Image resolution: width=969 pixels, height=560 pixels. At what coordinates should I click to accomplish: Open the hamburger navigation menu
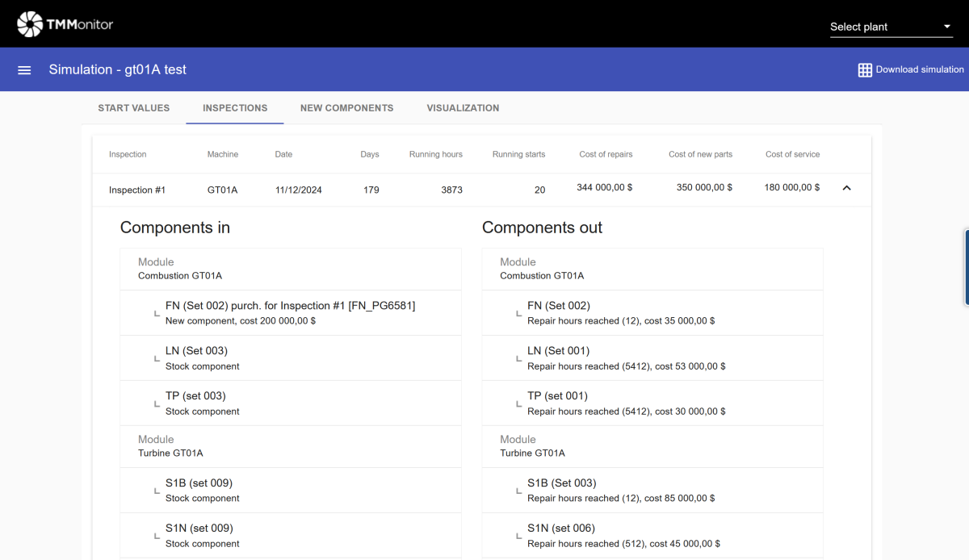pyautogui.click(x=24, y=70)
